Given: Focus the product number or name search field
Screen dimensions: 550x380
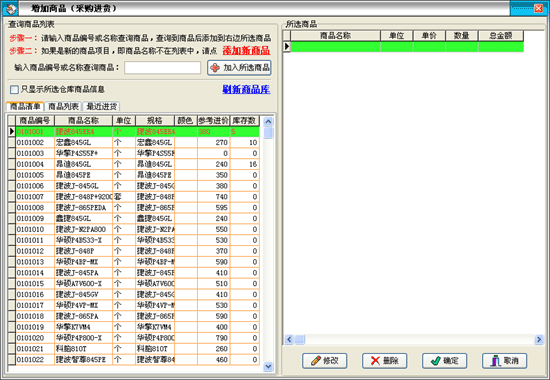Looking at the screenshot, I should tap(162, 67).
